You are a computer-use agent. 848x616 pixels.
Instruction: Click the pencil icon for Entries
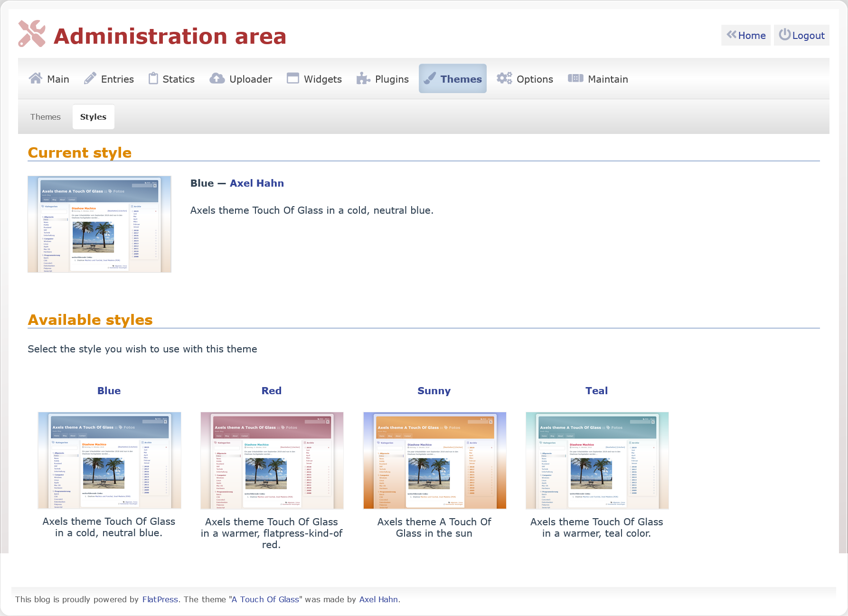(x=90, y=78)
